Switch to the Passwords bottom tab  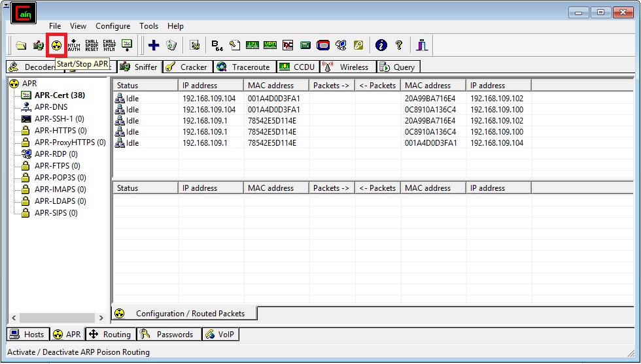tap(169, 334)
